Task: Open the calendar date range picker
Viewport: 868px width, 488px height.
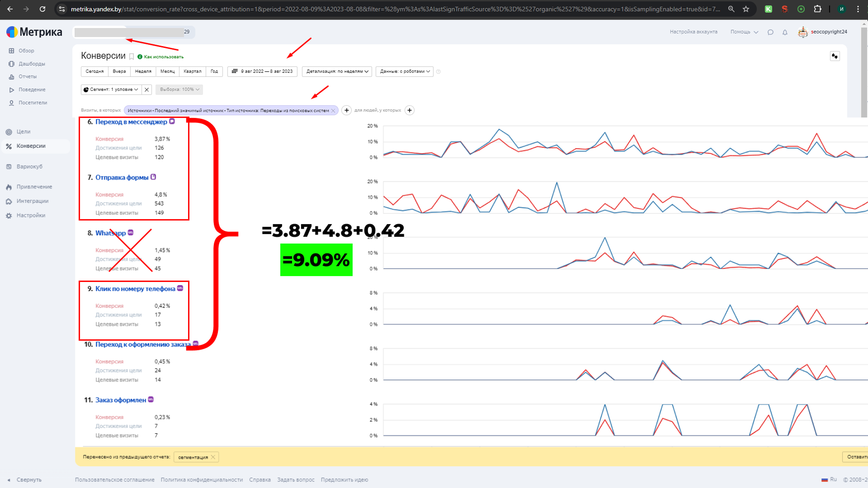Action: [262, 71]
